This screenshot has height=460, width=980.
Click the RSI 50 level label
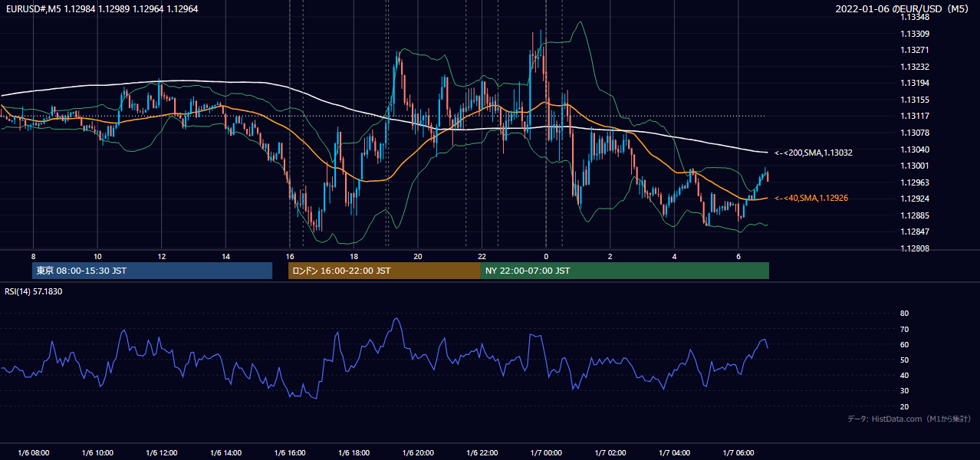point(904,360)
